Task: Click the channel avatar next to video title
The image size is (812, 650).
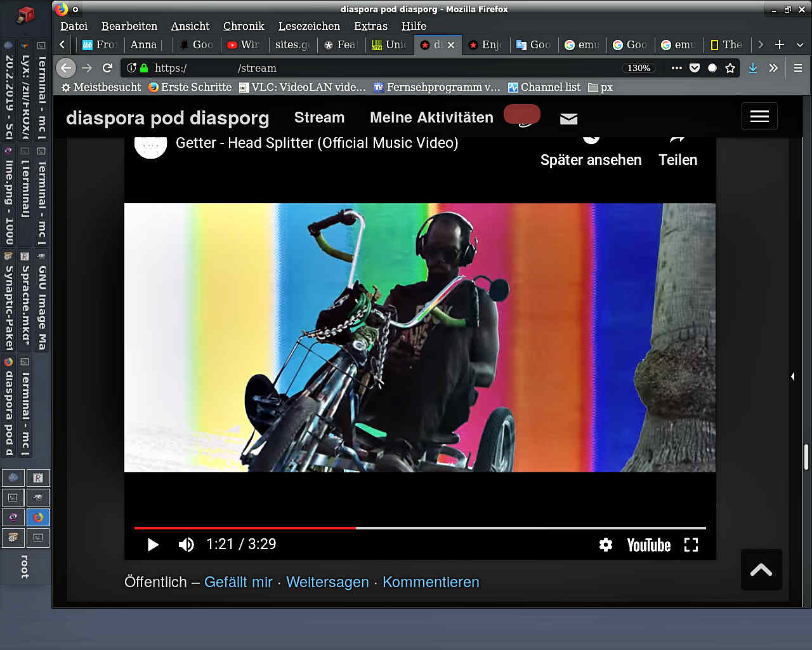Action: (150, 145)
